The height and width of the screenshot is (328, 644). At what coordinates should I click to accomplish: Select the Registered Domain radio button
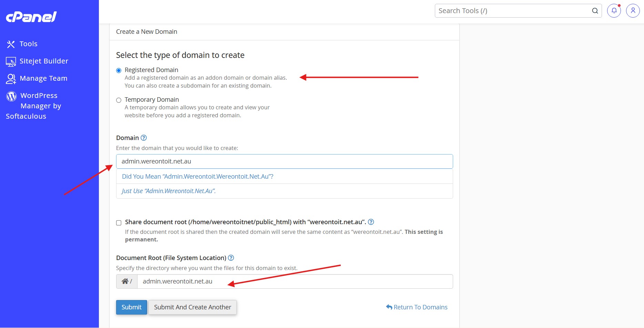pos(119,70)
